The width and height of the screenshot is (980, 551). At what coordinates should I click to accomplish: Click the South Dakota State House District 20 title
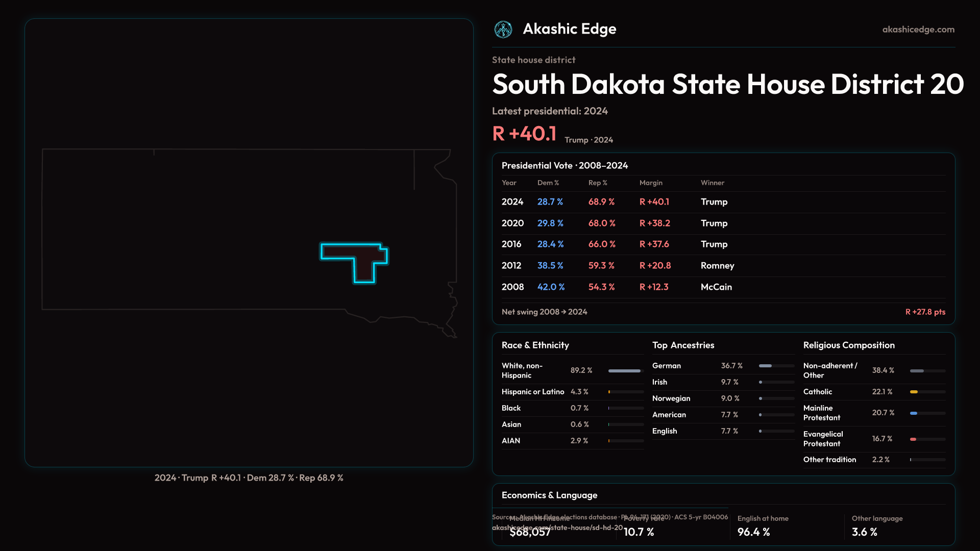[x=727, y=84]
